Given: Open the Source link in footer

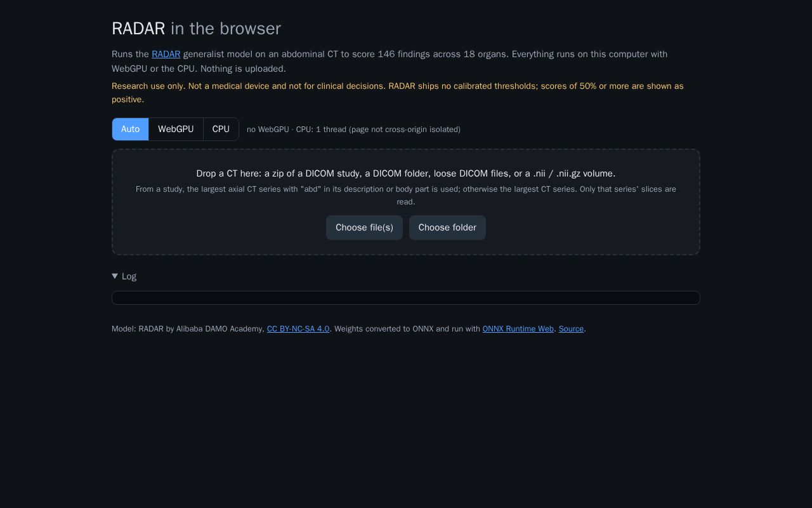Looking at the screenshot, I should point(571,329).
